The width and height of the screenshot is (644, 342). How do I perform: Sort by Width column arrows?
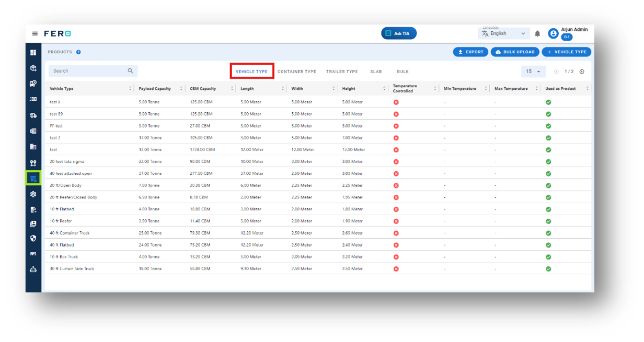click(333, 88)
